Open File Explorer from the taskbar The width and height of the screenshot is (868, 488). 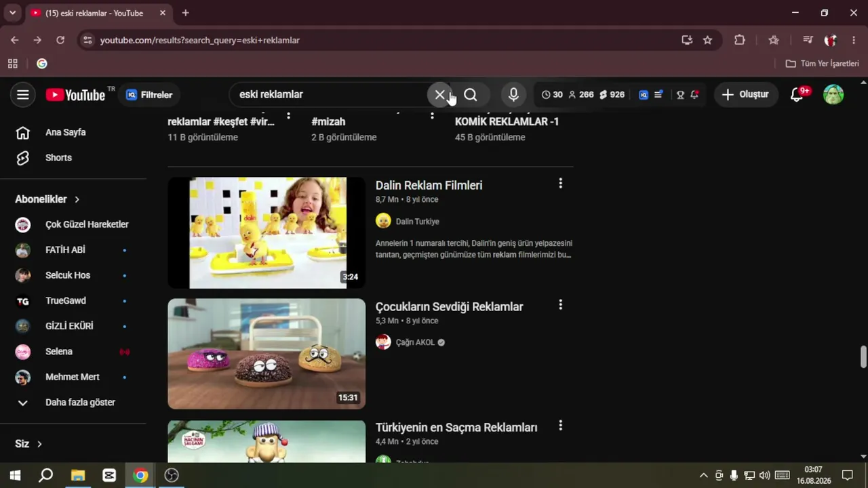tap(77, 475)
